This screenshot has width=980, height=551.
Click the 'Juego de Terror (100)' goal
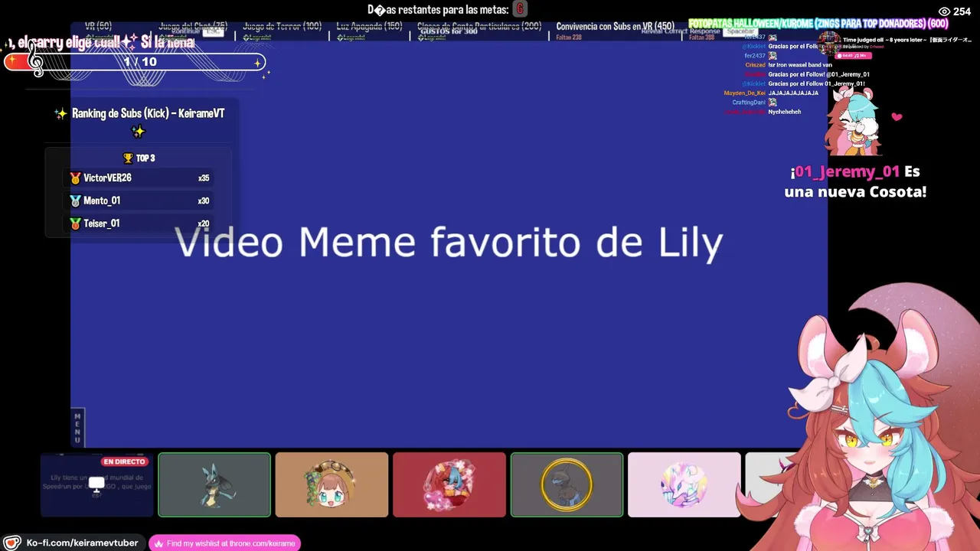click(282, 27)
